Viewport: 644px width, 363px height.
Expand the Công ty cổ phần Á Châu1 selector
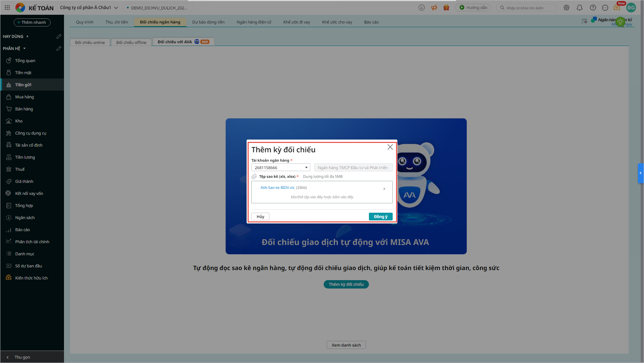click(89, 7)
